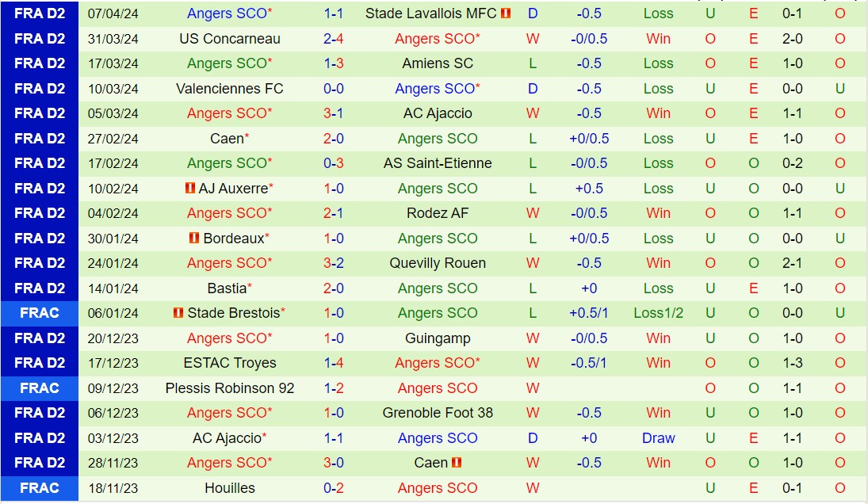868x504 pixels.
Task: Click red card icon in 28/11/23 Caen row
Action: pos(457,463)
